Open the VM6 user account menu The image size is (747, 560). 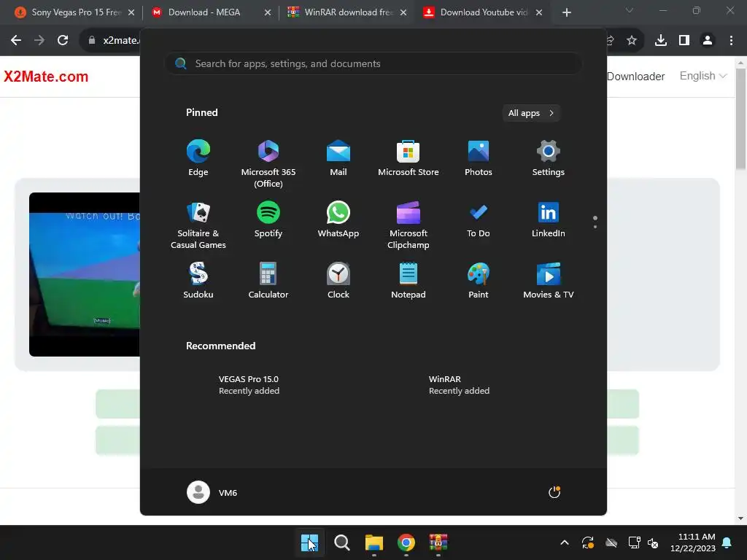pos(212,492)
